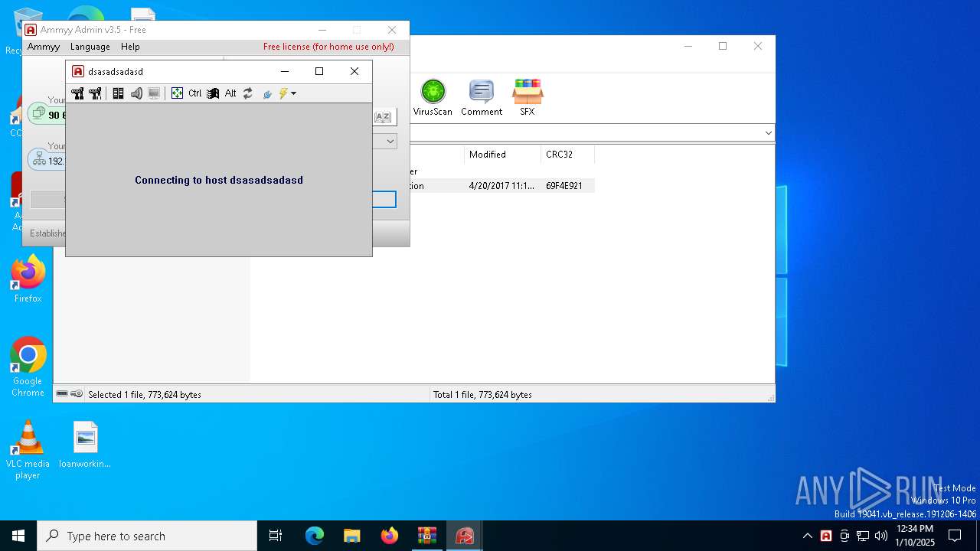Click the Your IP network icon

pyautogui.click(x=38, y=159)
